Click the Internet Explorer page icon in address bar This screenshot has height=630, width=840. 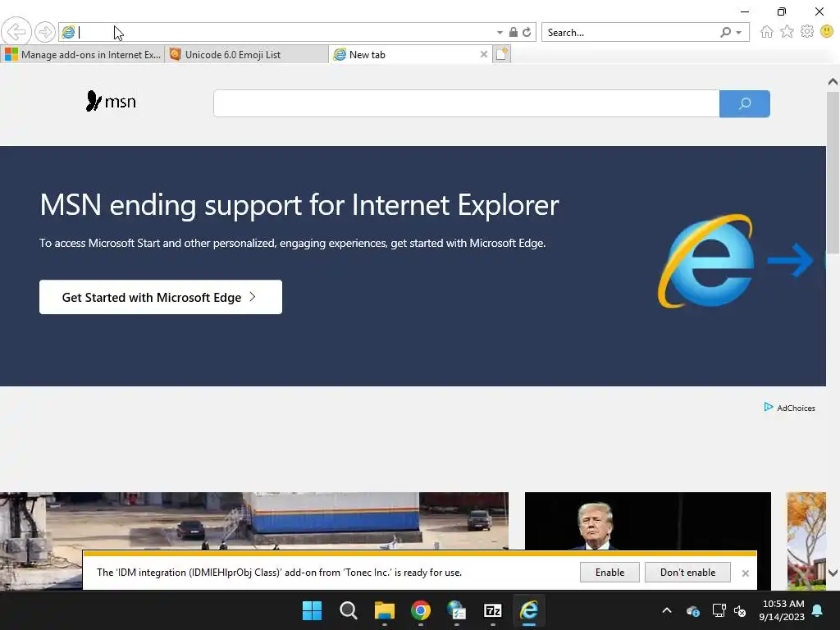pyautogui.click(x=68, y=32)
